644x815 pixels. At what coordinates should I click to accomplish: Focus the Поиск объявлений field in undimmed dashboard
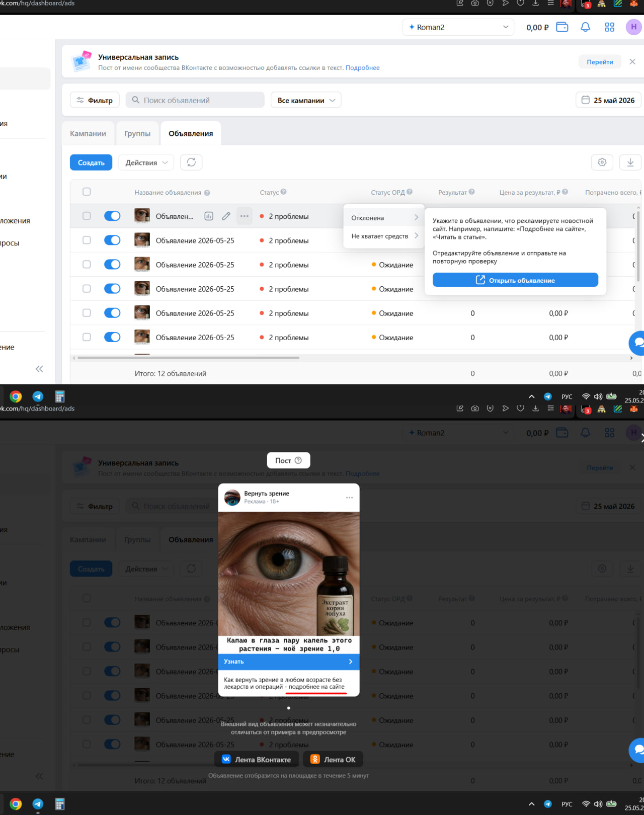195,100
